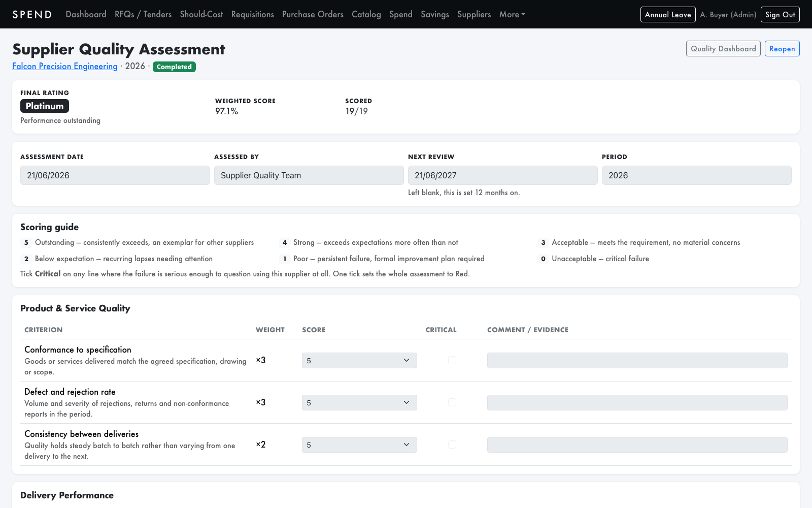Reopen the completed assessment

pyautogui.click(x=782, y=49)
